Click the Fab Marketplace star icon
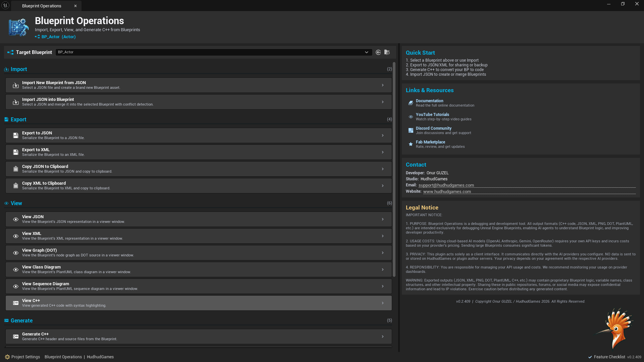 click(x=411, y=144)
